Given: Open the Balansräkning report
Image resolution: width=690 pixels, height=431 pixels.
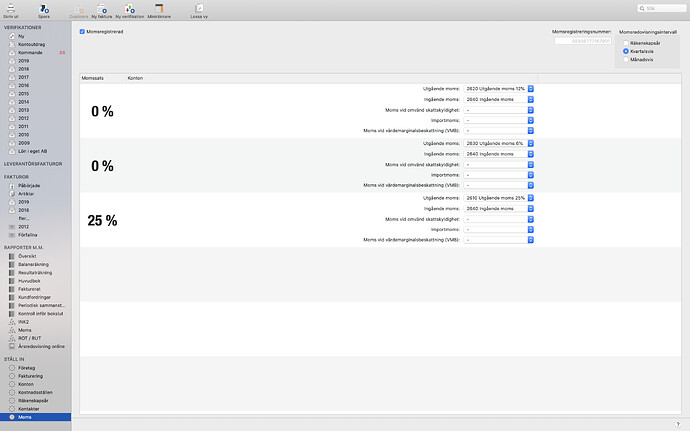Looking at the screenshot, I should [33, 265].
